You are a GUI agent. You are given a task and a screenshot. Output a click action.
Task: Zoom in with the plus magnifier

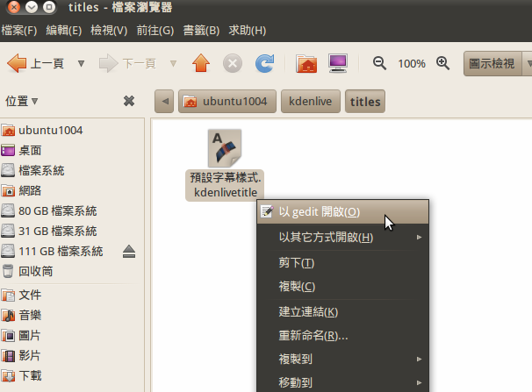coord(442,63)
